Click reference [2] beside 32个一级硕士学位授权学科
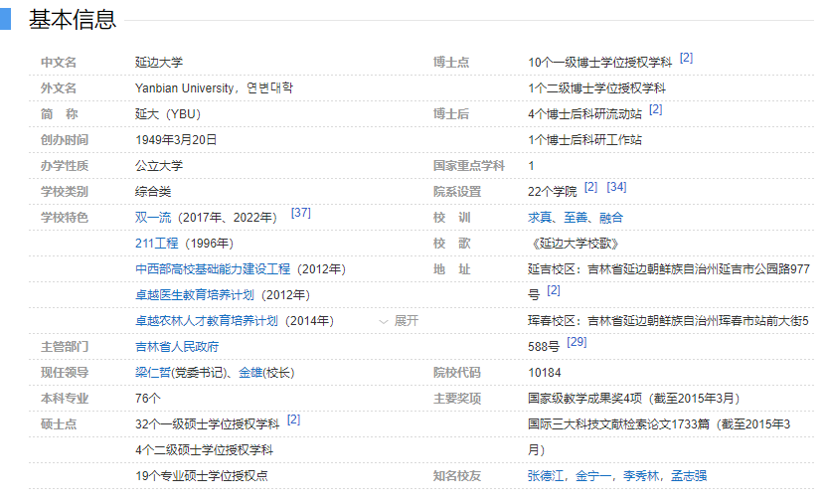 293,420
